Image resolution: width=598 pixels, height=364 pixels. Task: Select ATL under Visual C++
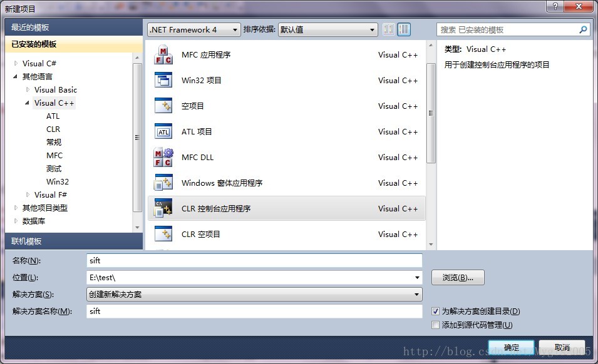coord(53,116)
